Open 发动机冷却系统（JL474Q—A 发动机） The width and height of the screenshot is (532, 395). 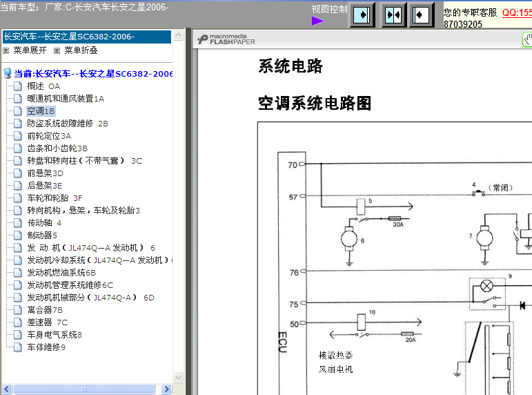pos(100,260)
